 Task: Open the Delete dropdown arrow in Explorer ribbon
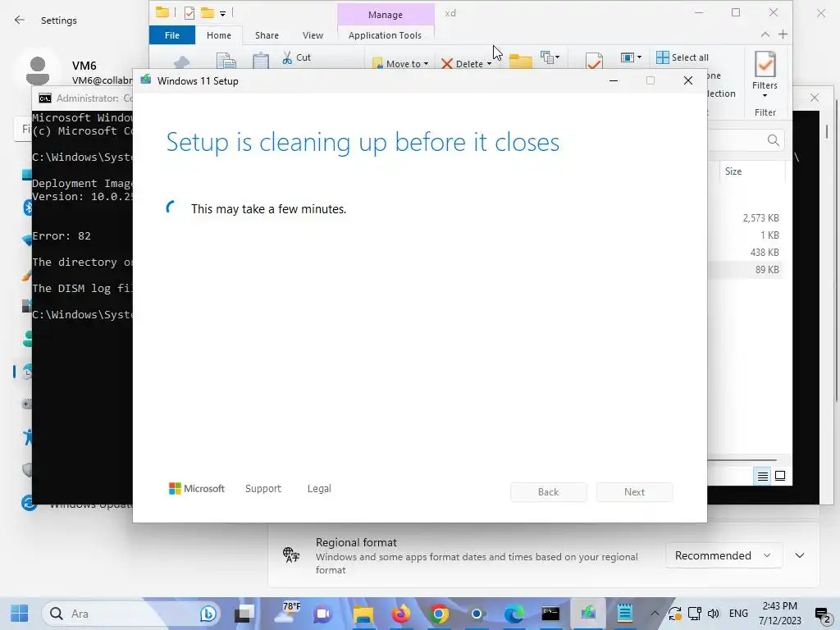(489, 64)
